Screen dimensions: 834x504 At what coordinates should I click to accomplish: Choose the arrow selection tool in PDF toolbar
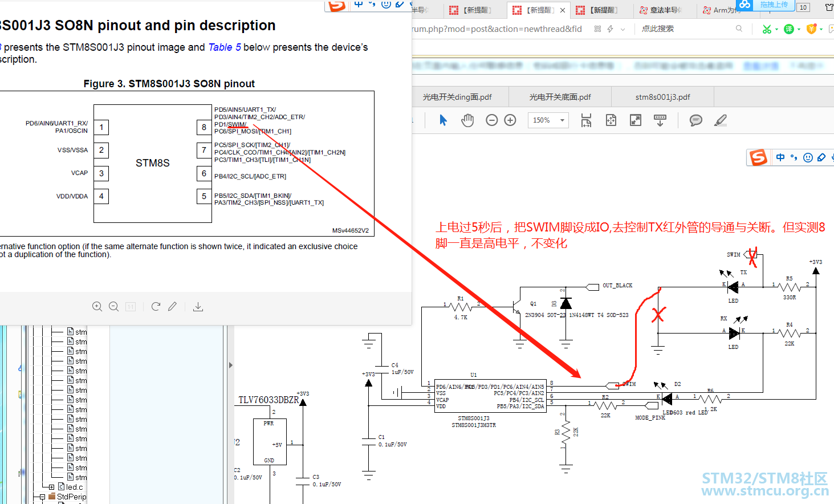click(444, 120)
